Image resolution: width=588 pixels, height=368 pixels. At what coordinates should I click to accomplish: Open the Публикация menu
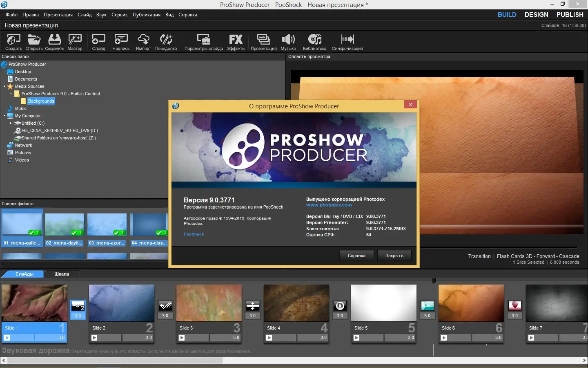pos(147,15)
